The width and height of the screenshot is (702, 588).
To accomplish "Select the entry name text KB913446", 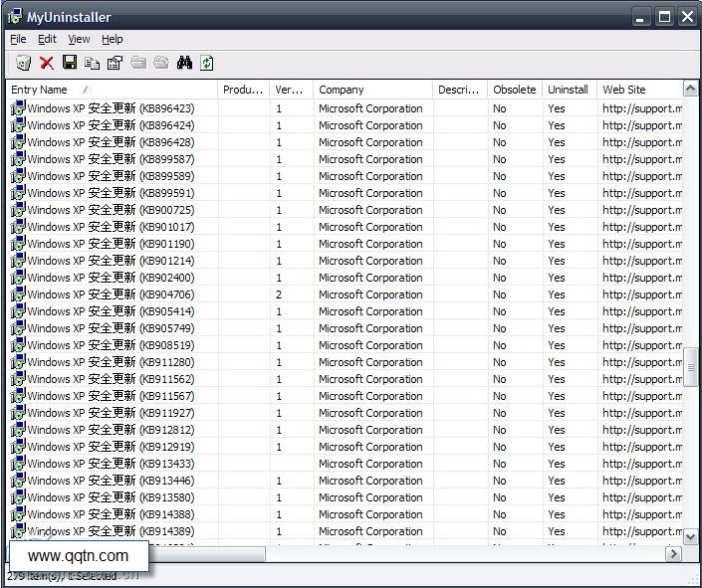I will [x=112, y=481].
